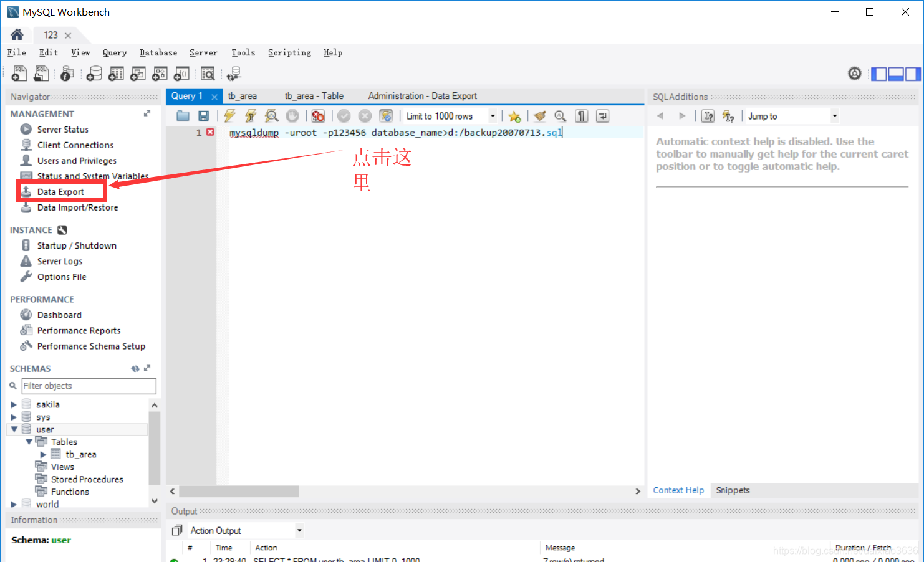This screenshot has width=924, height=562.
Task: Go to home screen tab icon
Action: (x=17, y=34)
